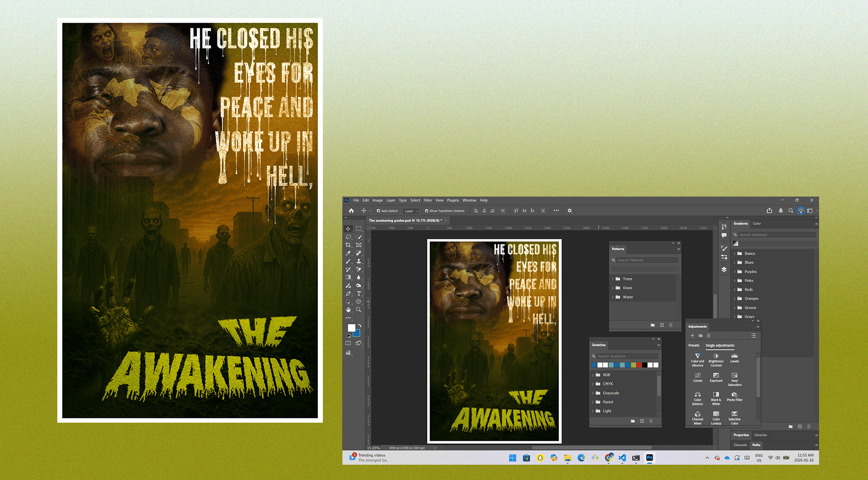Viewport: 868px width, 480px height.
Task: Toggle Show Transform Controls checkbox
Action: click(426, 211)
